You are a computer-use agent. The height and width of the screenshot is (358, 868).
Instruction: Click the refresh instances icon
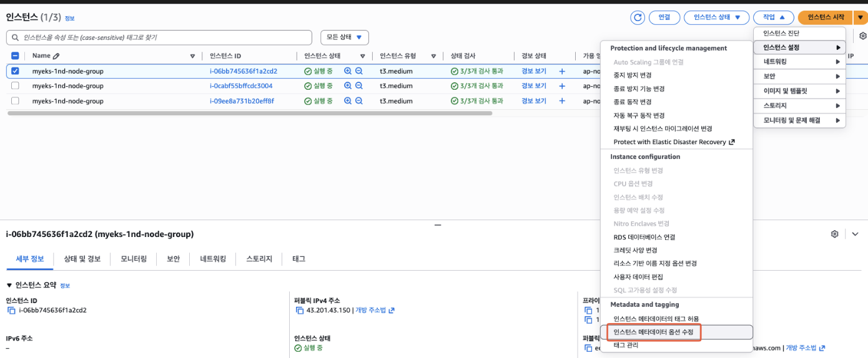pos(638,17)
